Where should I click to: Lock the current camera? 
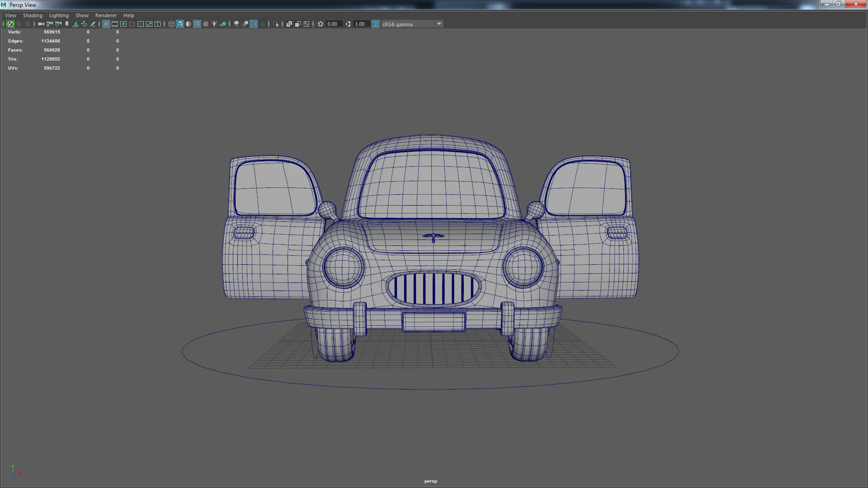coord(48,24)
